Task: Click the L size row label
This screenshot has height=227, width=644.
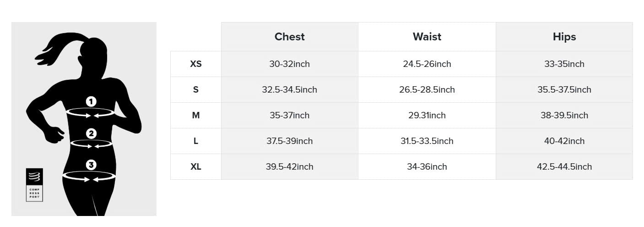Action: pyautogui.click(x=195, y=141)
